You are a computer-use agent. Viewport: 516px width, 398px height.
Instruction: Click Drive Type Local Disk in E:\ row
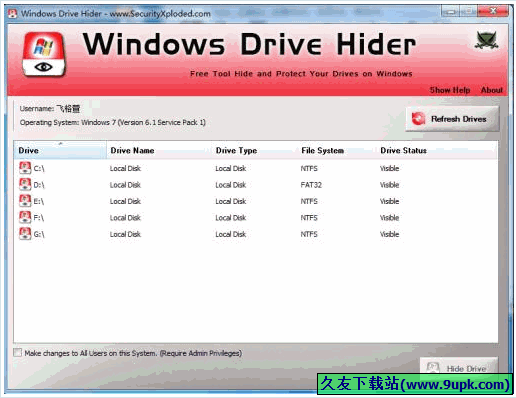click(x=231, y=201)
